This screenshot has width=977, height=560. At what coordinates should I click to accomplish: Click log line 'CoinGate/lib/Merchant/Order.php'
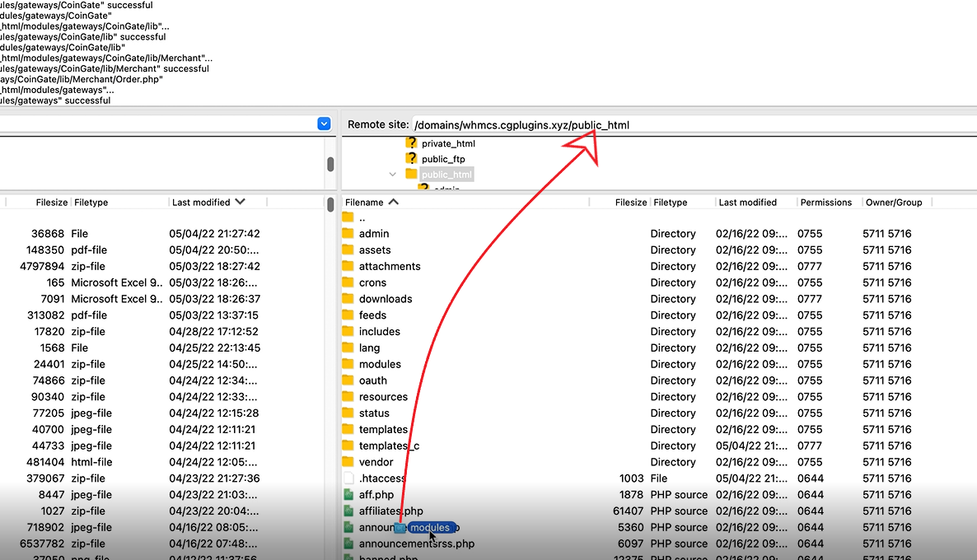(82, 79)
